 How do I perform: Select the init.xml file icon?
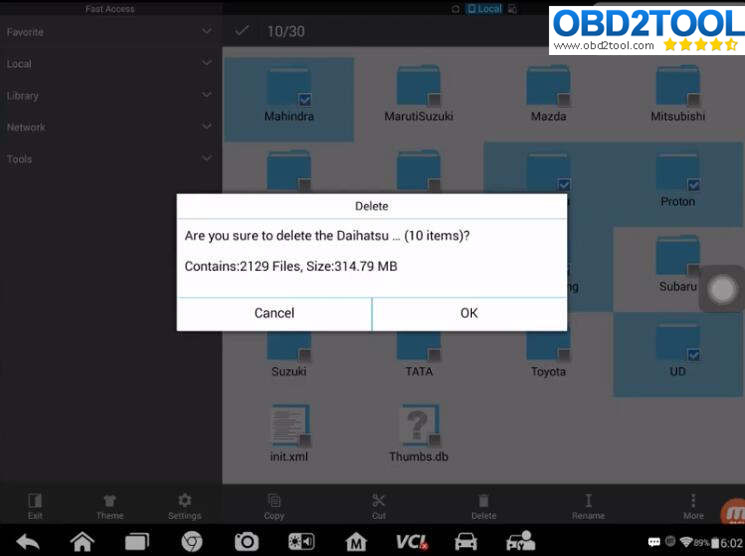click(x=290, y=425)
